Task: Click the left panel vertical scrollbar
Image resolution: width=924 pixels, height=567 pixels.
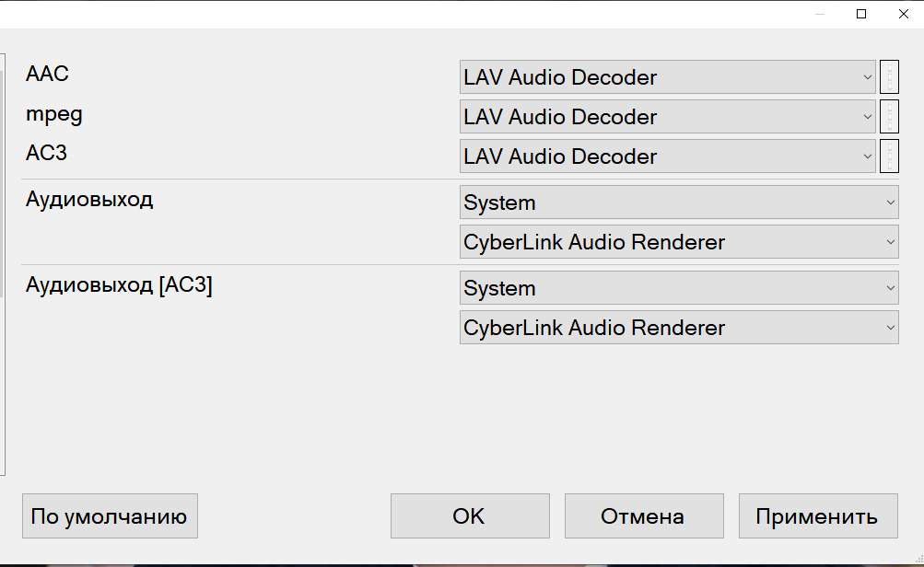Action: tap(4, 267)
